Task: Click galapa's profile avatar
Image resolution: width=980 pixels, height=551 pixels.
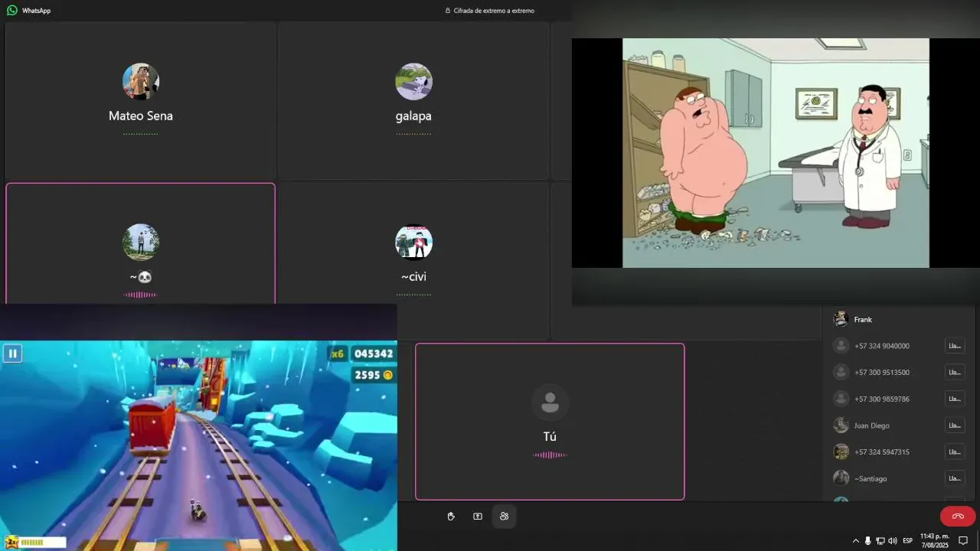Action: click(x=413, y=81)
